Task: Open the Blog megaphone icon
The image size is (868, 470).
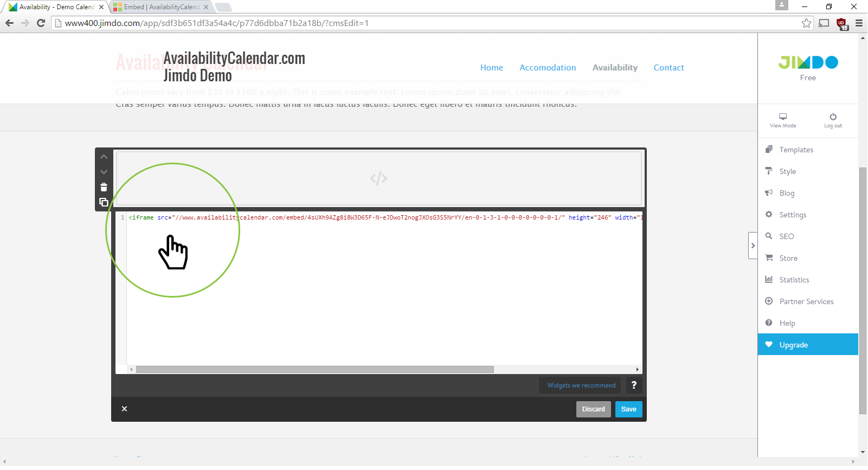Action: [769, 192]
